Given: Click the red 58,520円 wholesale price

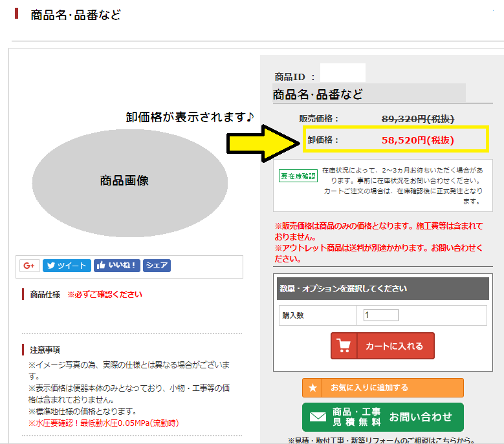Looking at the screenshot, I should pyautogui.click(x=418, y=140).
